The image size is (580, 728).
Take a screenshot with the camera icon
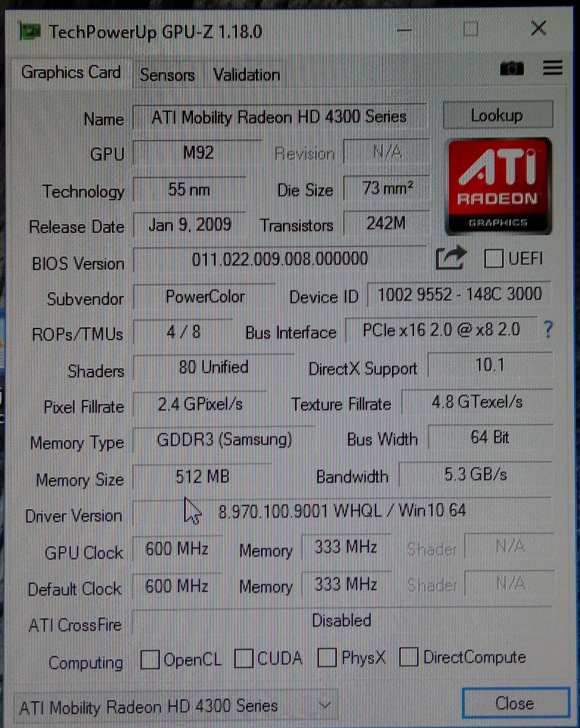click(512, 69)
